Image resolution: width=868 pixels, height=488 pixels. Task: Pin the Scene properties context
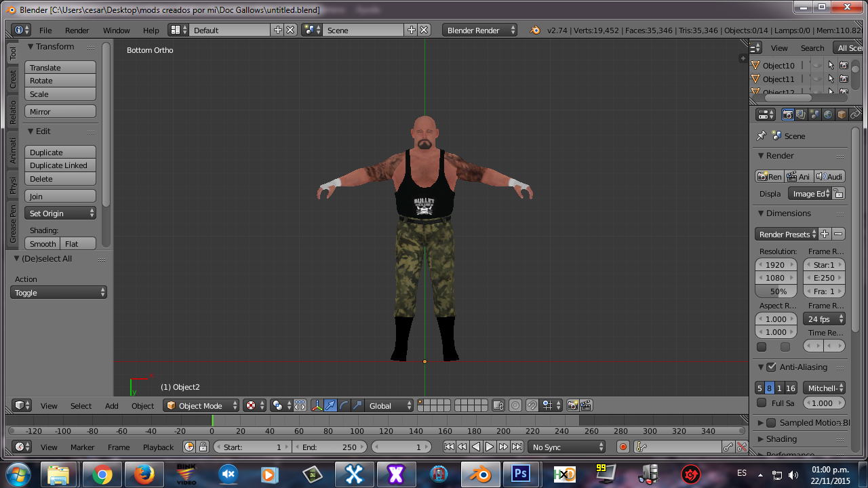(x=762, y=136)
